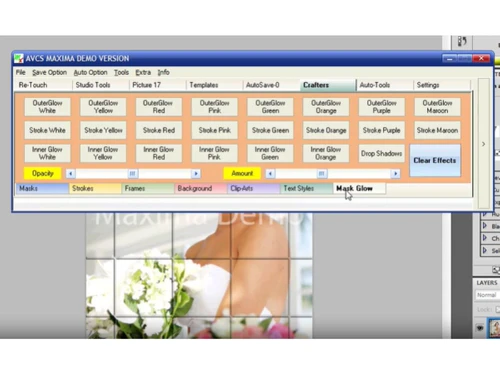Select the AutoSave-0 tab
Viewport: 500px width, 375px height.
(x=271, y=85)
